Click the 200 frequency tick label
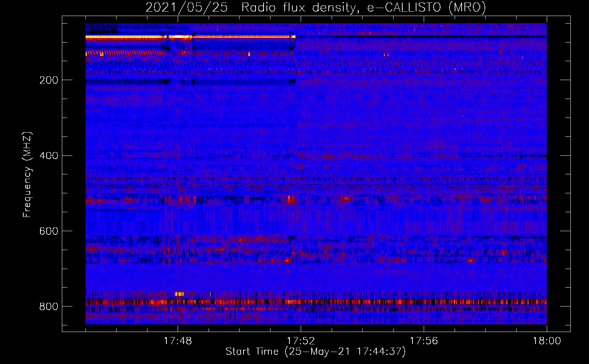This screenshot has width=589, height=364. pos(49,80)
